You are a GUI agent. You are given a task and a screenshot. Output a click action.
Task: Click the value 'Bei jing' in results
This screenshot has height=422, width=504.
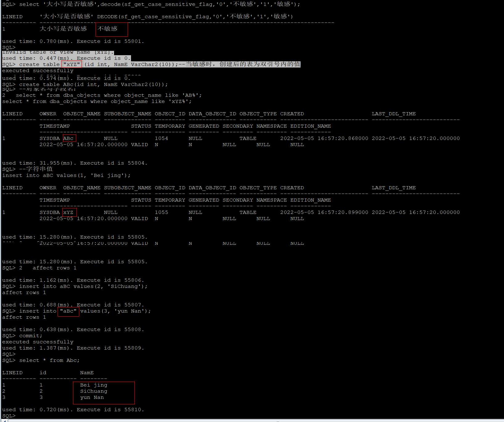coord(93,385)
